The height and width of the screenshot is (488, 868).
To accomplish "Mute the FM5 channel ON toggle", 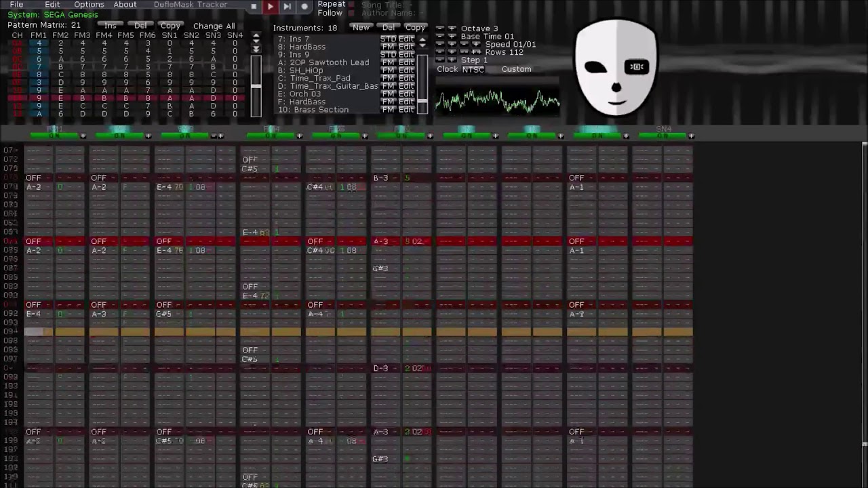I will [x=336, y=136].
